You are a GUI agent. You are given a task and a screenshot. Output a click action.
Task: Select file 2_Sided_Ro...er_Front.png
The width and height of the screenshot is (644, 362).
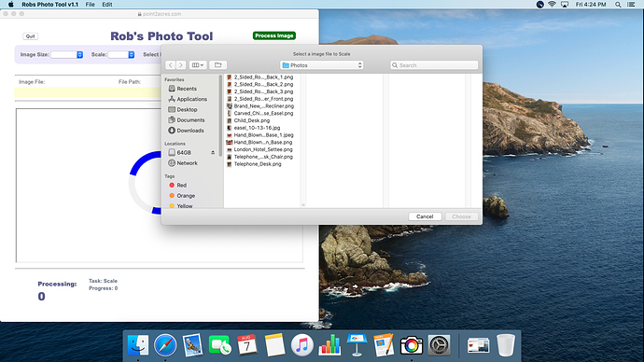coord(260,99)
